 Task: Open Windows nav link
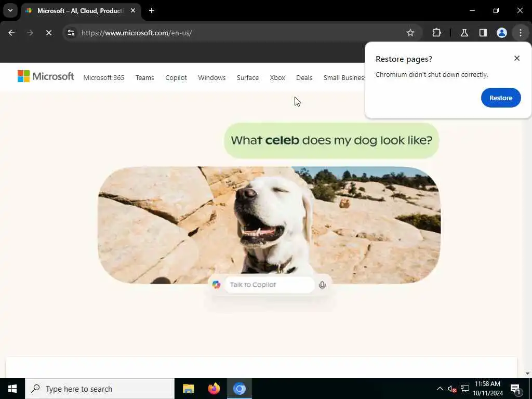pyautogui.click(x=212, y=78)
